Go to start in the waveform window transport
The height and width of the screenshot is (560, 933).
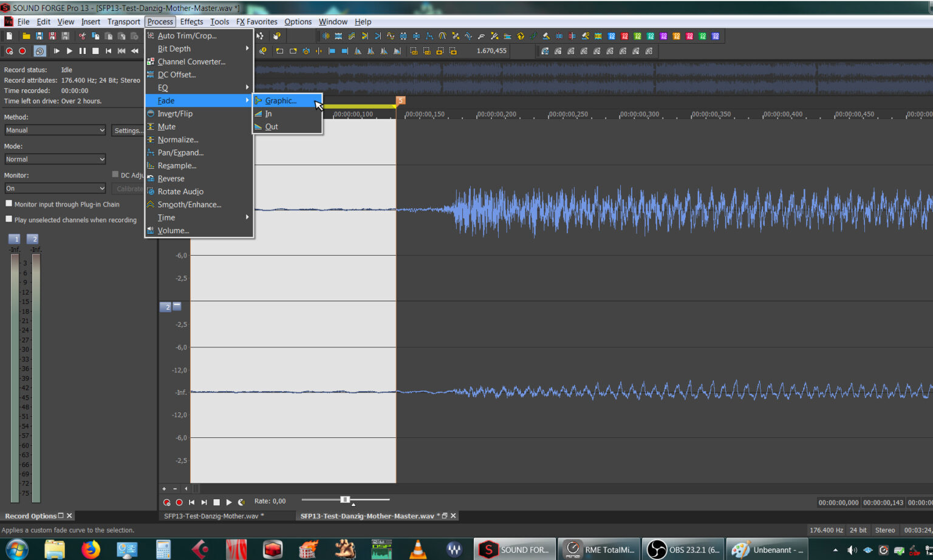pos(192,502)
